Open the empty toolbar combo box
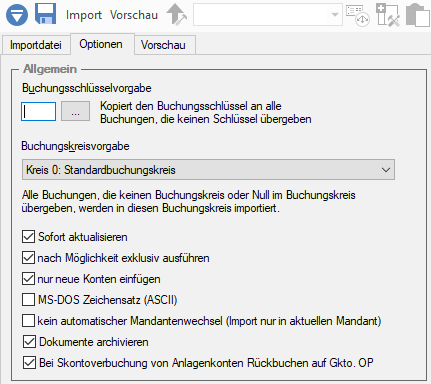Viewport: 431px width, 384px height. point(268,15)
